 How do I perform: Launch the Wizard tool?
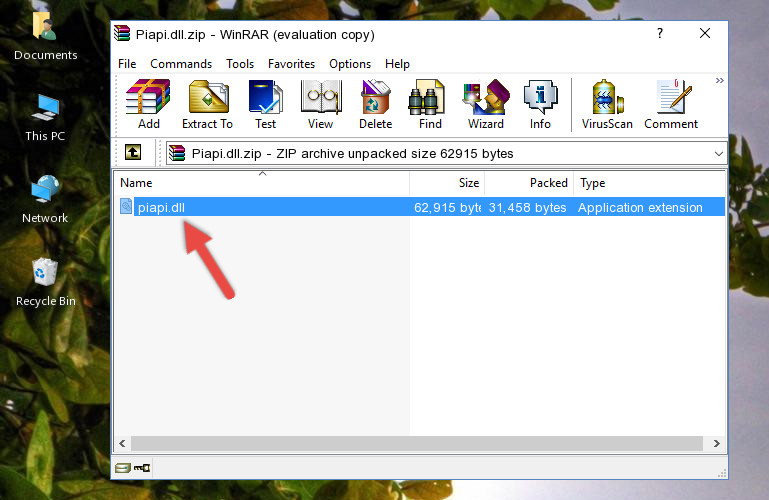coord(486,104)
